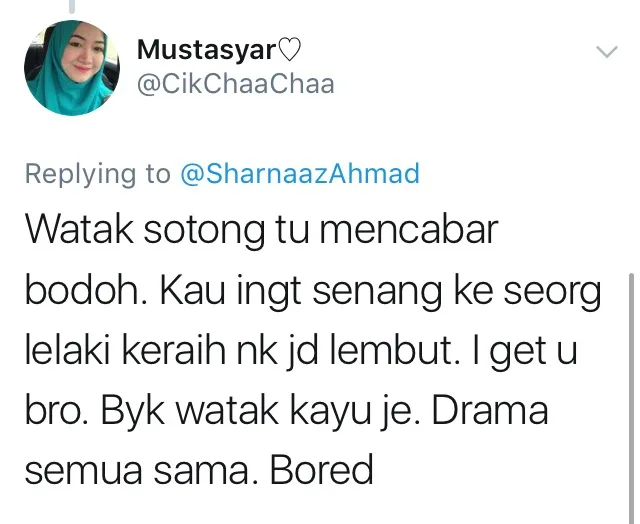The image size is (640, 524).
Task: Open Mustasyar's profile picture
Action: [72, 68]
